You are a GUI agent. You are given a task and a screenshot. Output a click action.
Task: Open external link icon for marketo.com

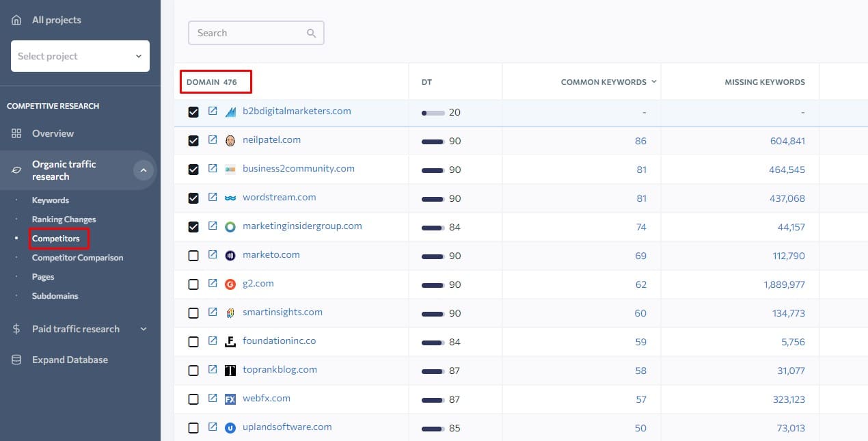click(213, 255)
